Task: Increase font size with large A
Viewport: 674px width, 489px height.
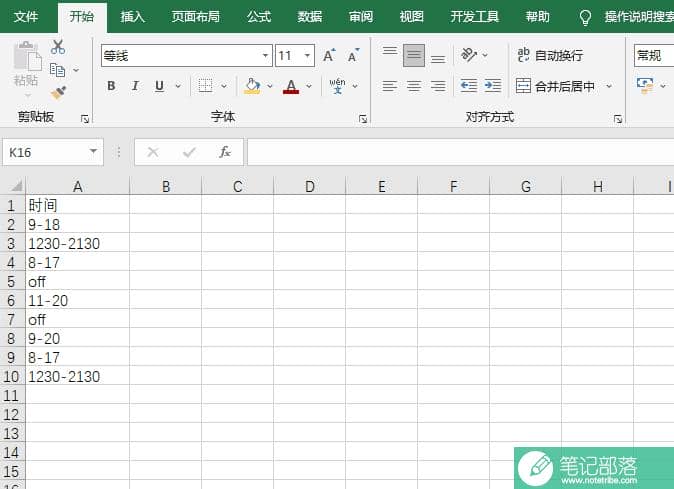Action: [x=329, y=55]
